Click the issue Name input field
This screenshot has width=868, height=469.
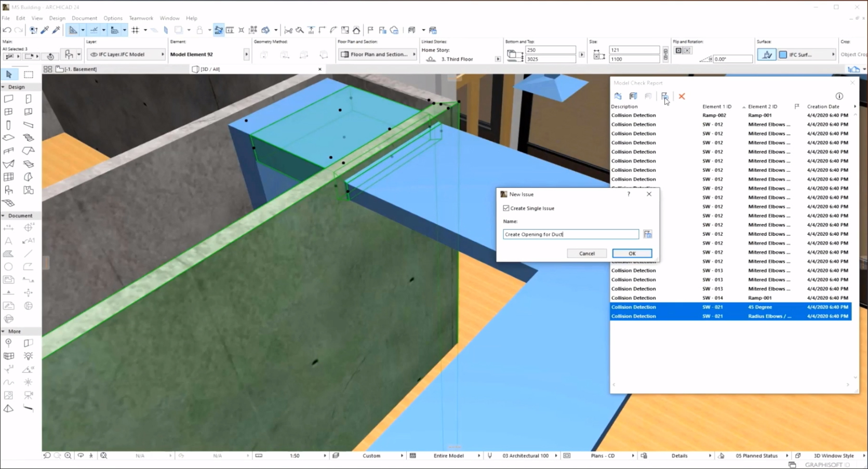pos(571,234)
